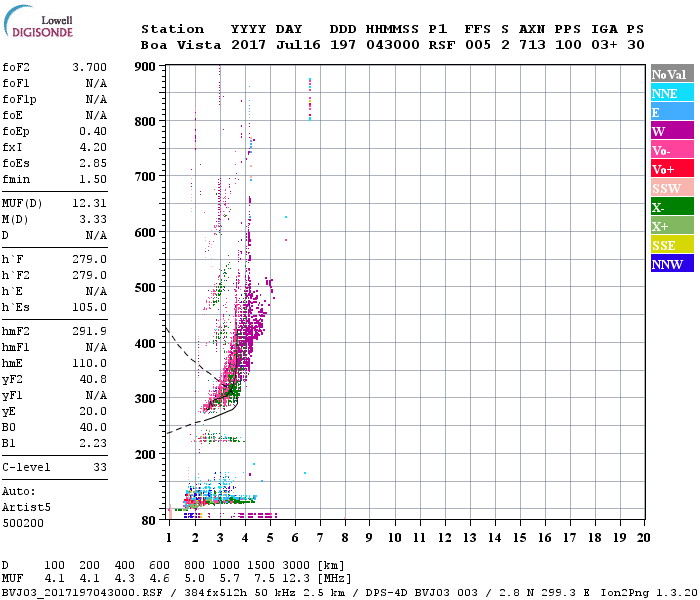Click the M(D) value 3.33

[93, 219]
